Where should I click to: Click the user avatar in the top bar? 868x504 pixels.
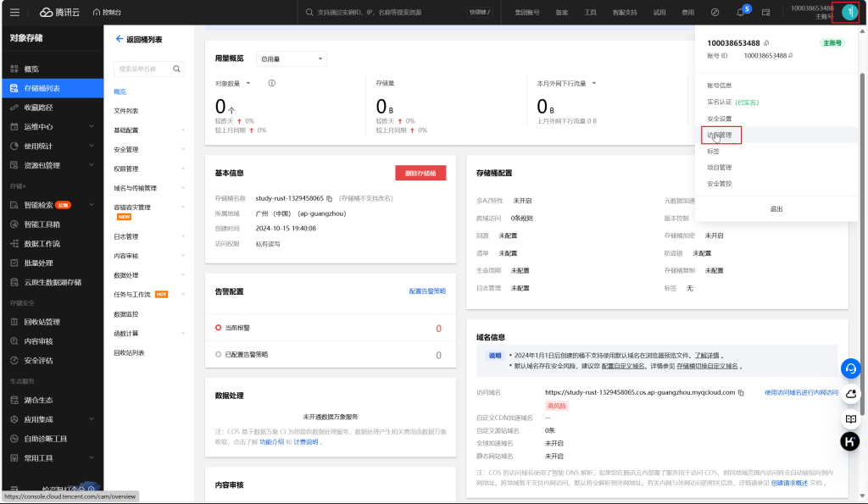[849, 13]
